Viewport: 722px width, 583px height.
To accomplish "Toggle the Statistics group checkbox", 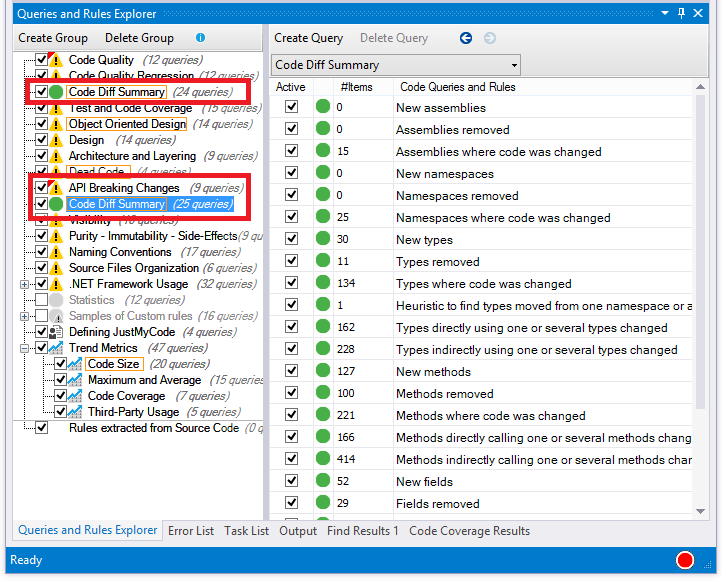I will click(x=41, y=300).
